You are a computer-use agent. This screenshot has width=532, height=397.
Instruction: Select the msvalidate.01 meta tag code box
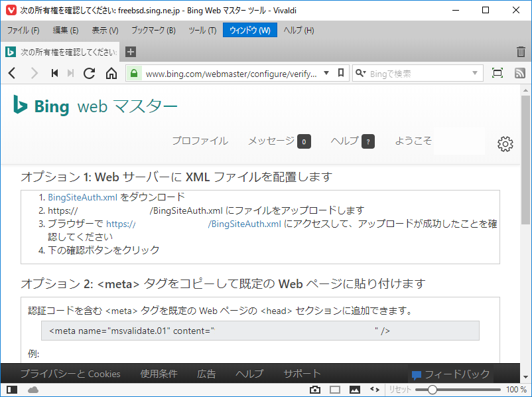point(260,331)
